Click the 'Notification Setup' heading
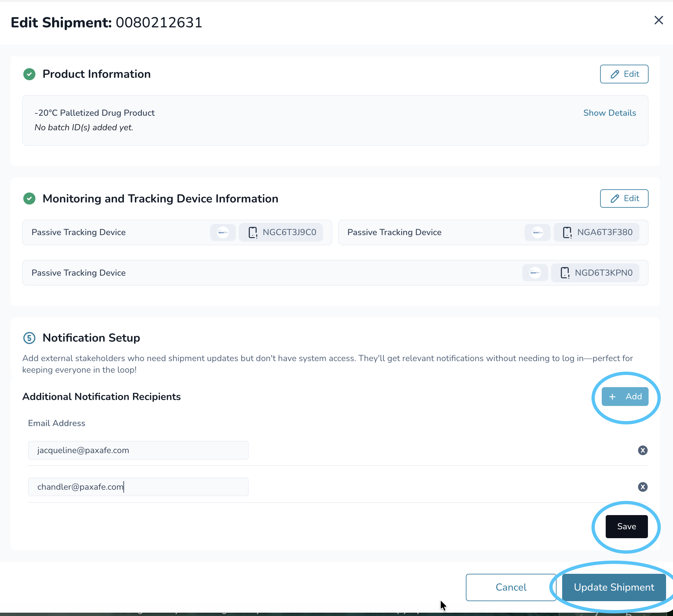The image size is (673, 616). coord(91,338)
